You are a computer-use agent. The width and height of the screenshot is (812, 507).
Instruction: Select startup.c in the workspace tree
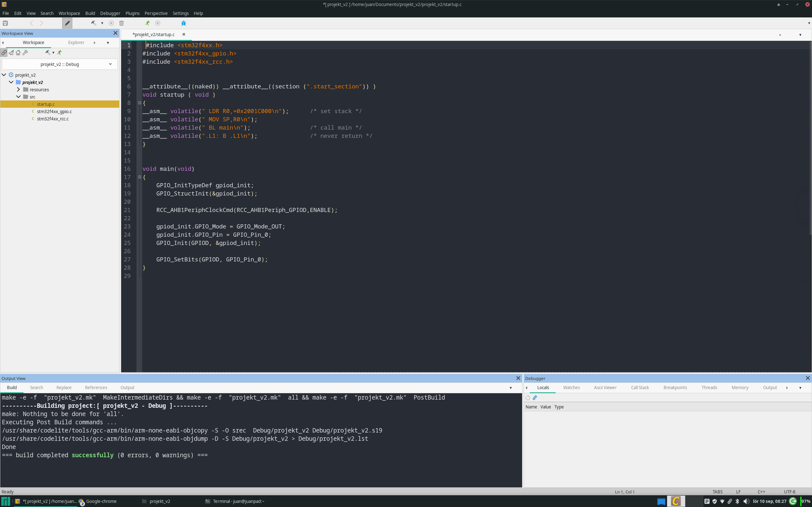(46, 104)
